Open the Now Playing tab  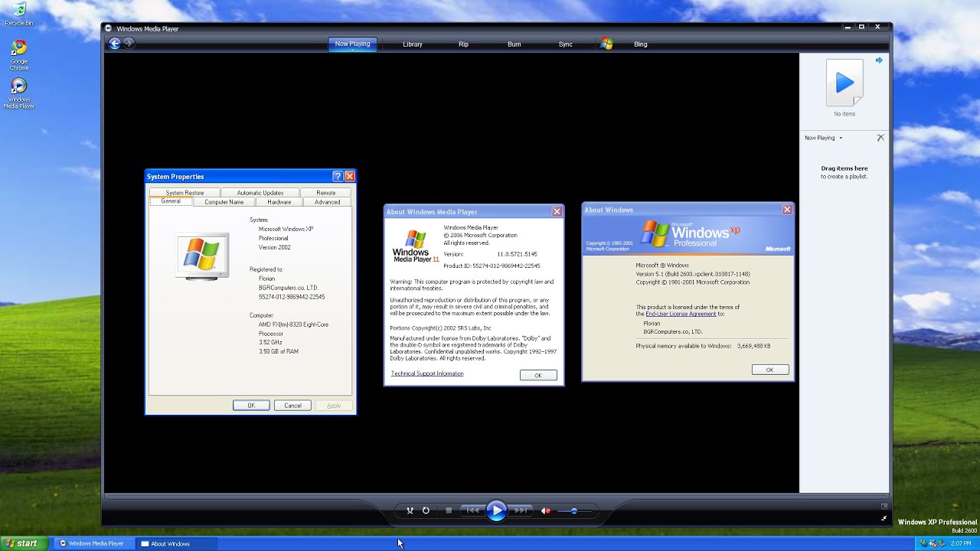(x=352, y=44)
